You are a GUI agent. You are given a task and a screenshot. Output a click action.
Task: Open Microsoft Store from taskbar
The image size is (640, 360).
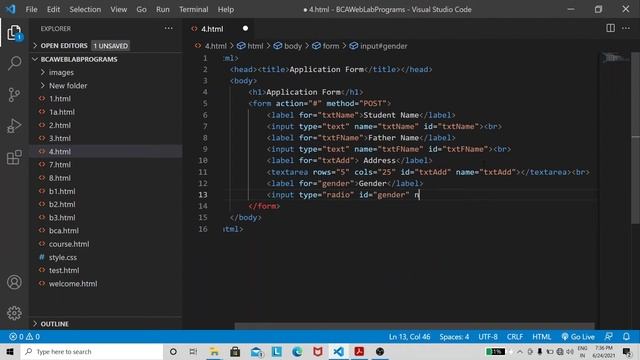click(x=235, y=351)
